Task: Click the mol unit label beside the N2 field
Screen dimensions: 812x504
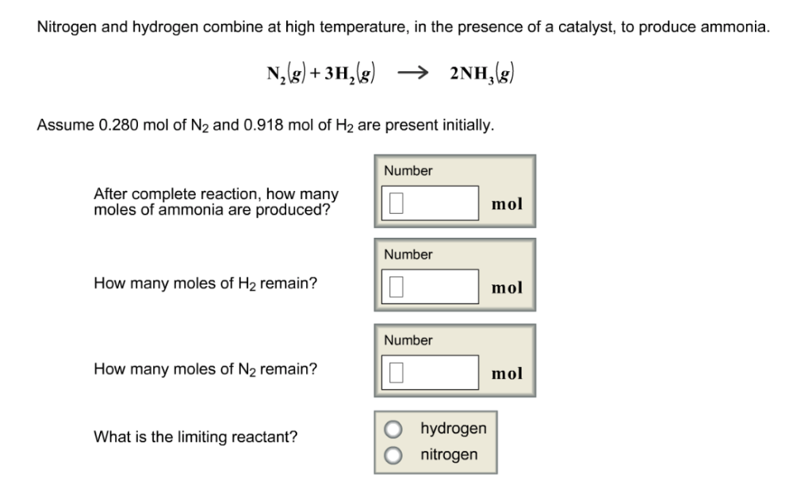Action: 507,373
